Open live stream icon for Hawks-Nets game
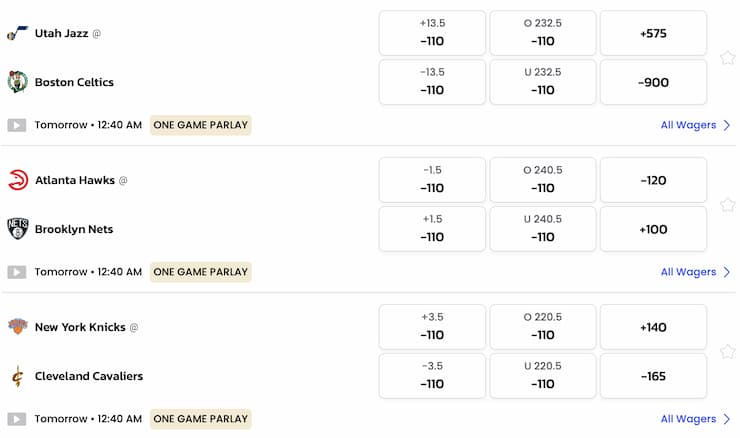The image size is (740, 438). coord(16,272)
